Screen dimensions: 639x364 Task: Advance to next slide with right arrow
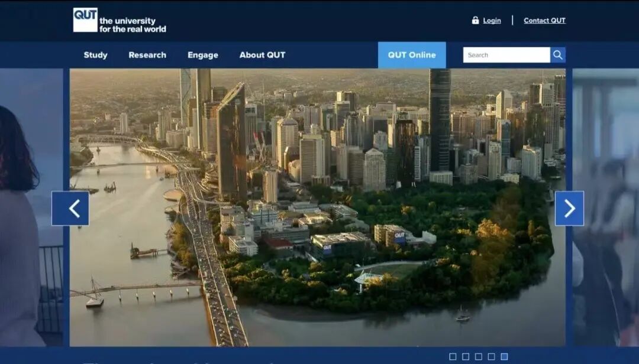(x=569, y=208)
